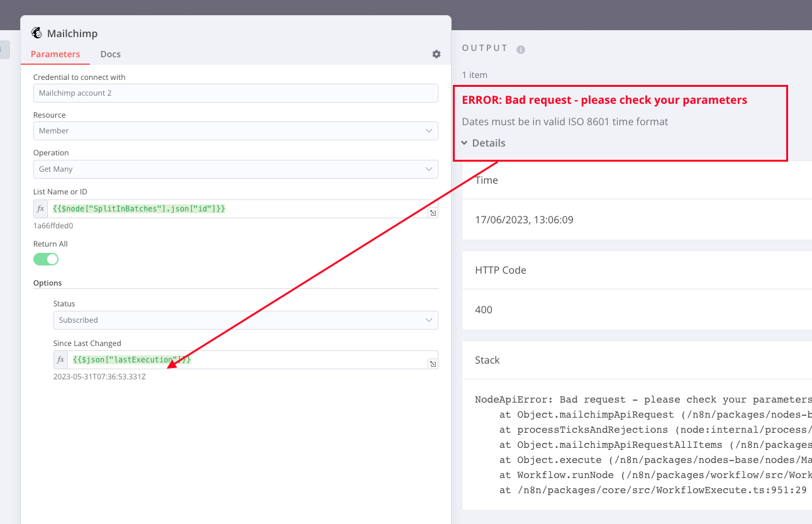Click the Mailchimp node icon
The height and width of the screenshot is (524, 812).
tap(38, 33)
